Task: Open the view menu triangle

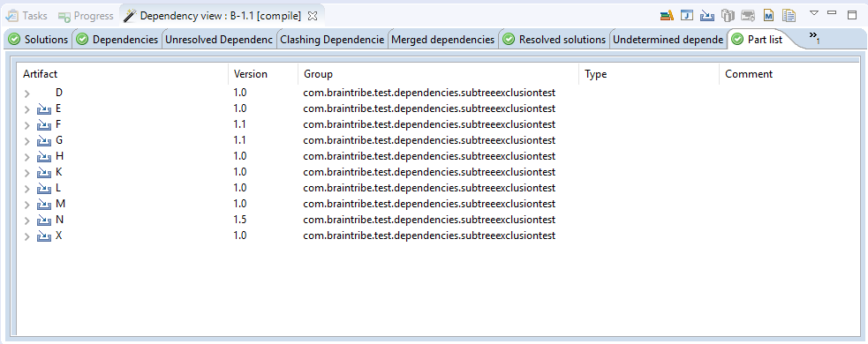Action: (814, 12)
